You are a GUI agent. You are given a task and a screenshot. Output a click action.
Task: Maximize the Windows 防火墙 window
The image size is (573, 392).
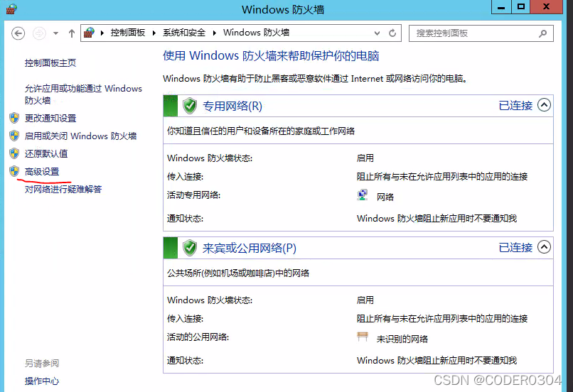tap(521, 7)
